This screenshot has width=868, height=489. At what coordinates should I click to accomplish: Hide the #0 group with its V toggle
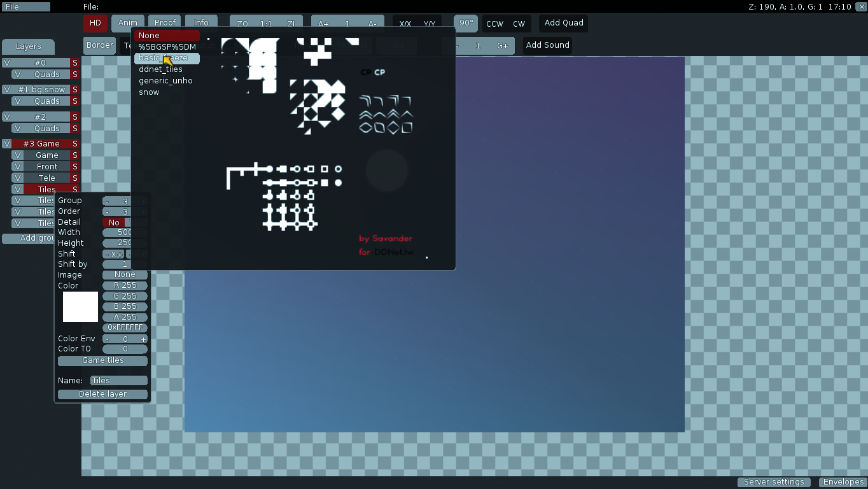7,63
